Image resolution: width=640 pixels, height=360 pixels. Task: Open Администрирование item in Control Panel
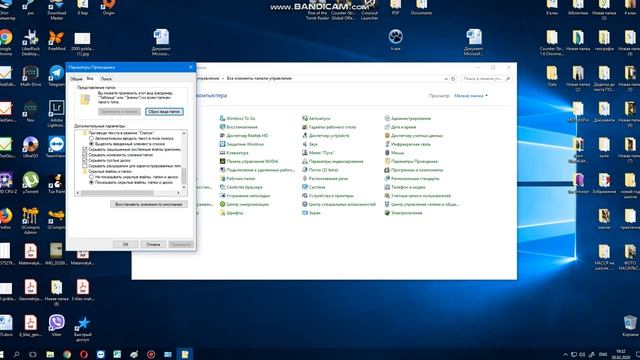[x=408, y=118]
